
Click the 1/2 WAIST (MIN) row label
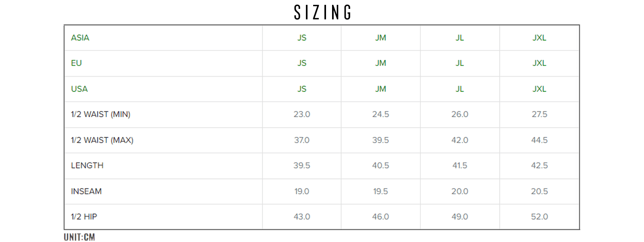point(101,115)
